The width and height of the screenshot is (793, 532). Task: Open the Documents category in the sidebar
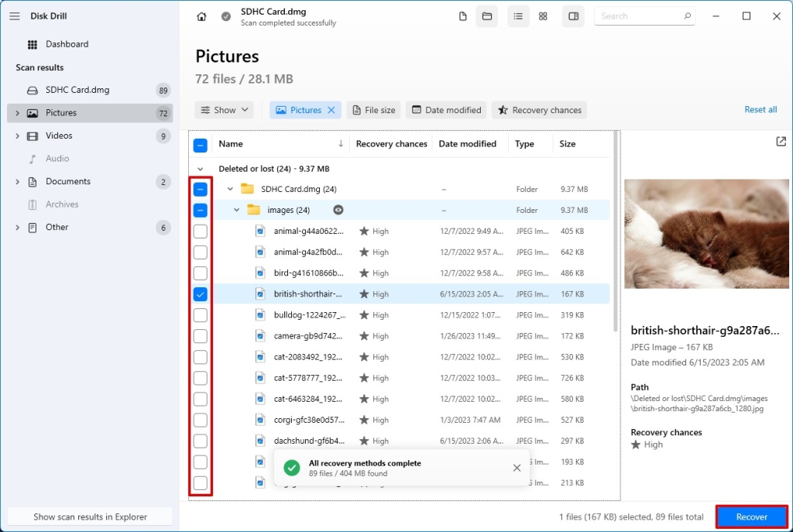point(68,181)
